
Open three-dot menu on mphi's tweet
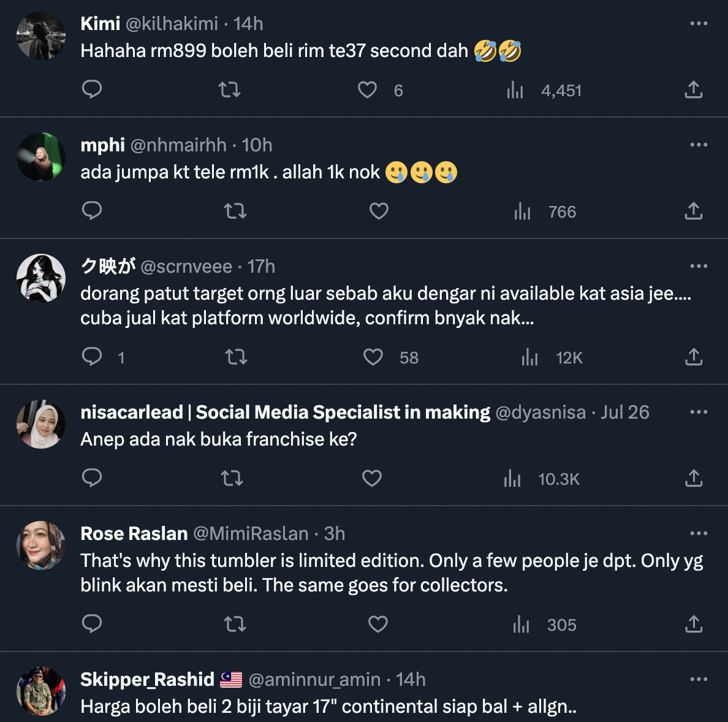click(699, 145)
